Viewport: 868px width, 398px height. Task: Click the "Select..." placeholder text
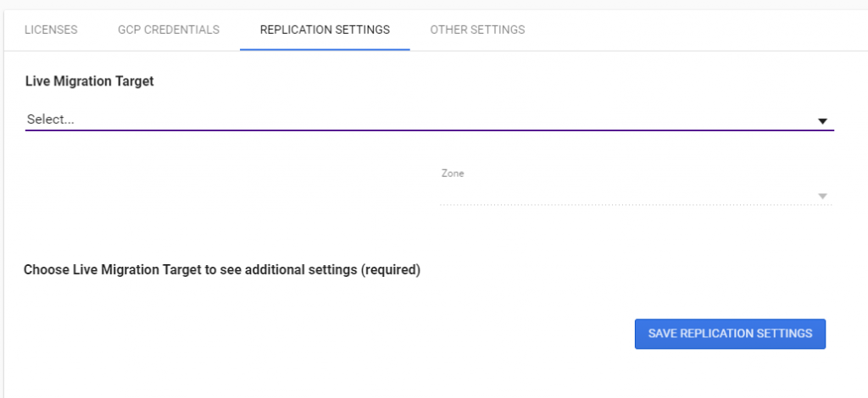[51, 119]
